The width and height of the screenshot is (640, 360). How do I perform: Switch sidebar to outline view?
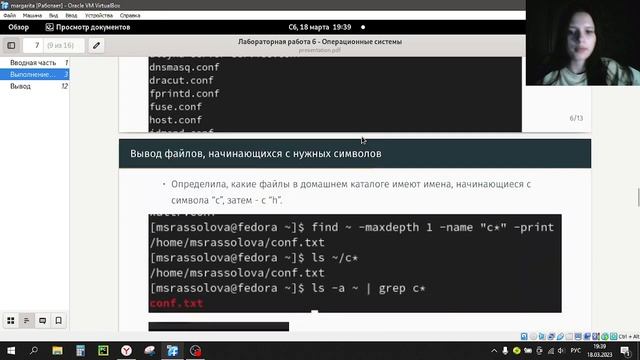(27, 320)
